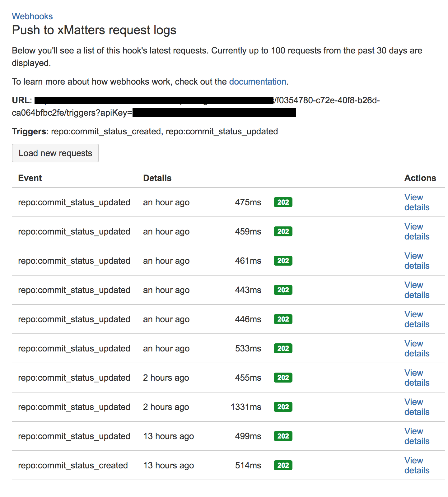
Task: View details for the 475ms request
Action: (417, 202)
